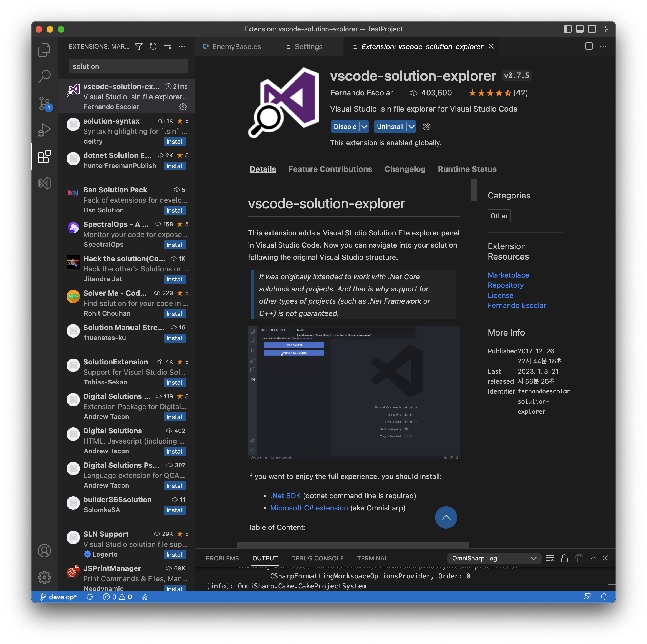Viewport: 647px width, 644px height.
Task: Open the Explorer view in activity bar
Action: [44, 50]
